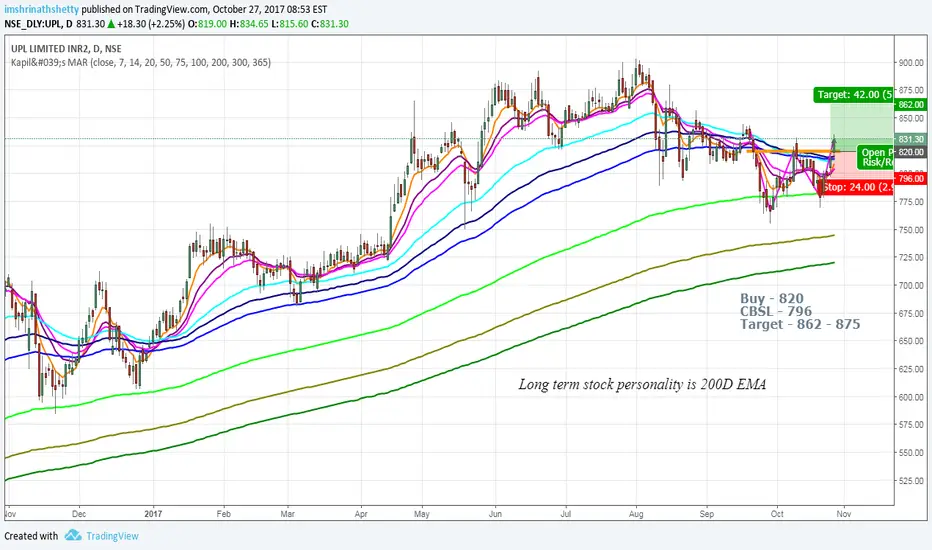Click the 2017 label on time axis
The height and width of the screenshot is (550, 932).
(x=153, y=514)
